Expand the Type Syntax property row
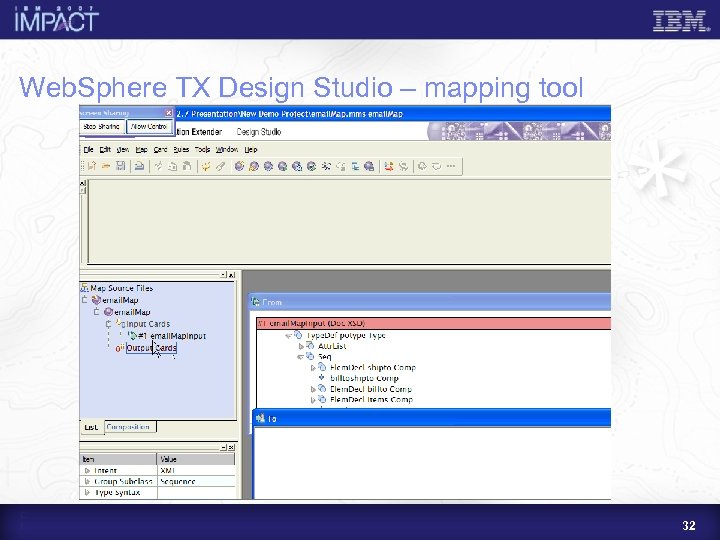The width and height of the screenshot is (720, 540). tap(87, 492)
